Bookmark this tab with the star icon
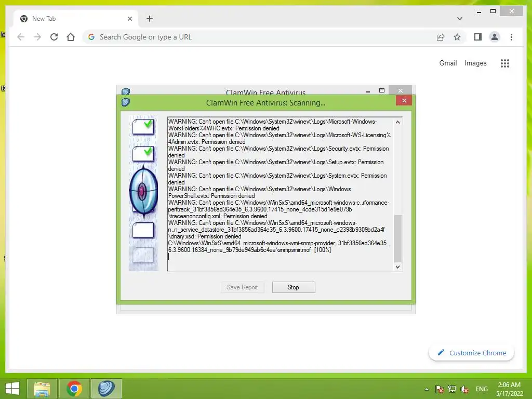This screenshot has height=399, width=532. tap(457, 37)
